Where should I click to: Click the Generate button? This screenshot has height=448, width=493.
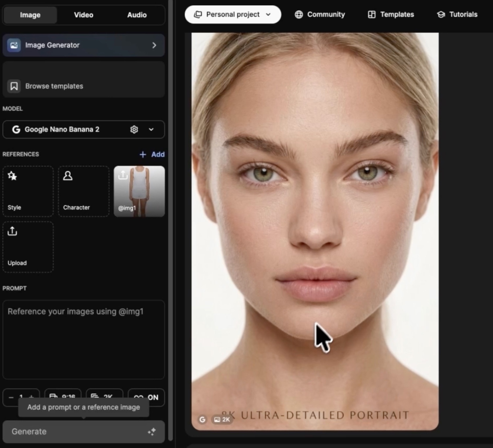point(83,431)
